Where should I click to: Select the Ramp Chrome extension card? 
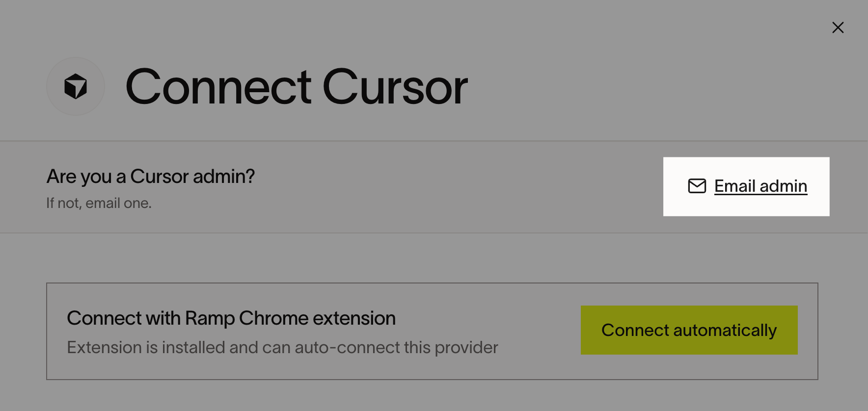[432, 331]
